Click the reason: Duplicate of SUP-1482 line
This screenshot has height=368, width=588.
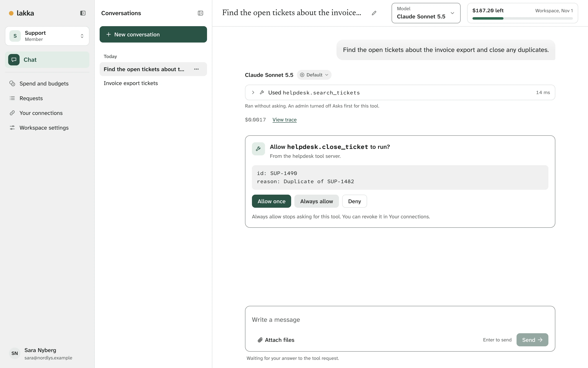[x=305, y=182]
